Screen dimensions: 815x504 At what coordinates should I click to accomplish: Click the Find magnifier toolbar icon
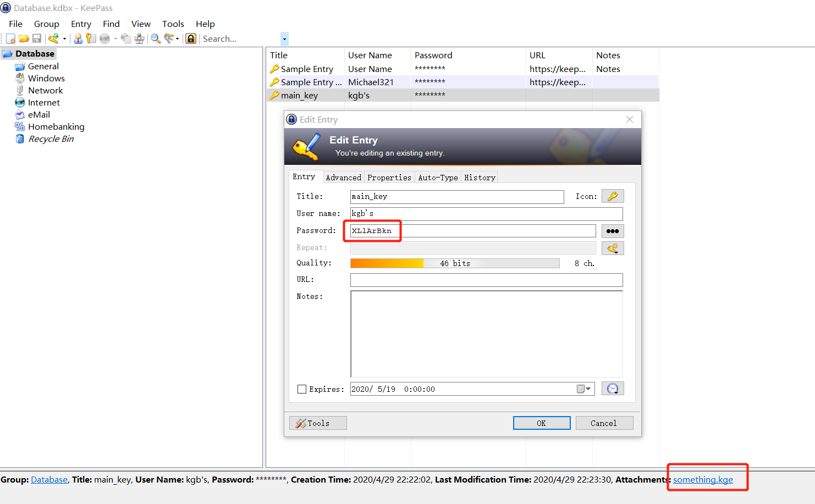tap(156, 38)
